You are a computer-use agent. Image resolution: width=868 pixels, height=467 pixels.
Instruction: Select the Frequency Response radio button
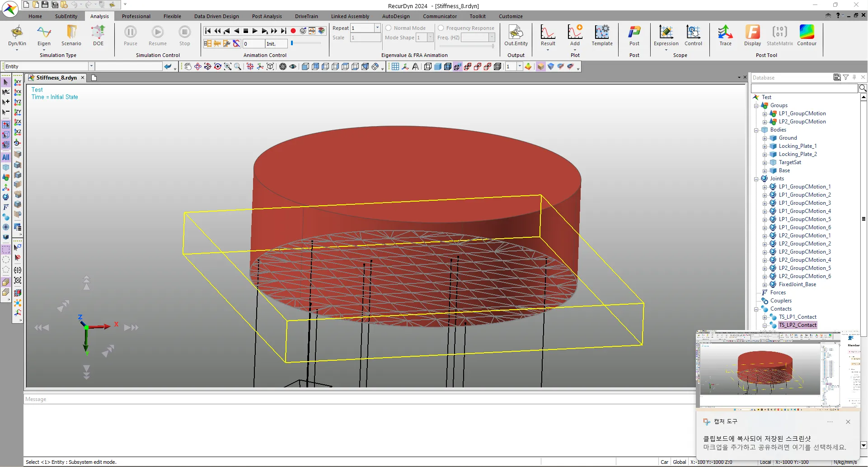coord(441,28)
